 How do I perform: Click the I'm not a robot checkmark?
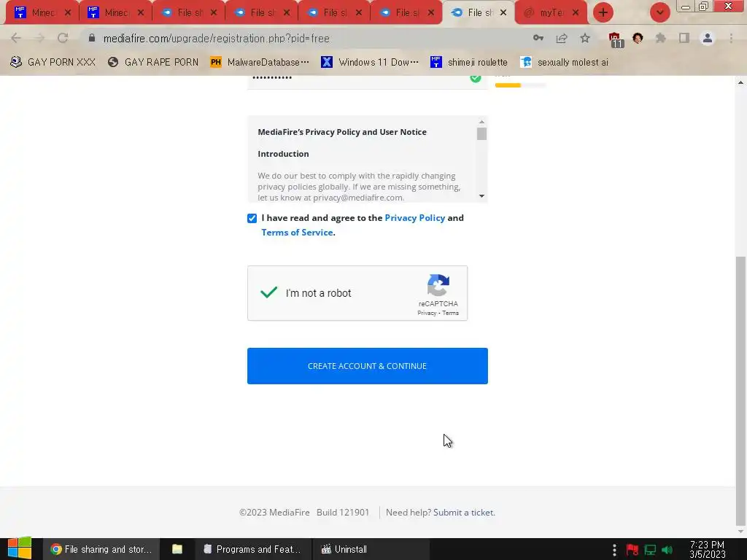click(268, 292)
